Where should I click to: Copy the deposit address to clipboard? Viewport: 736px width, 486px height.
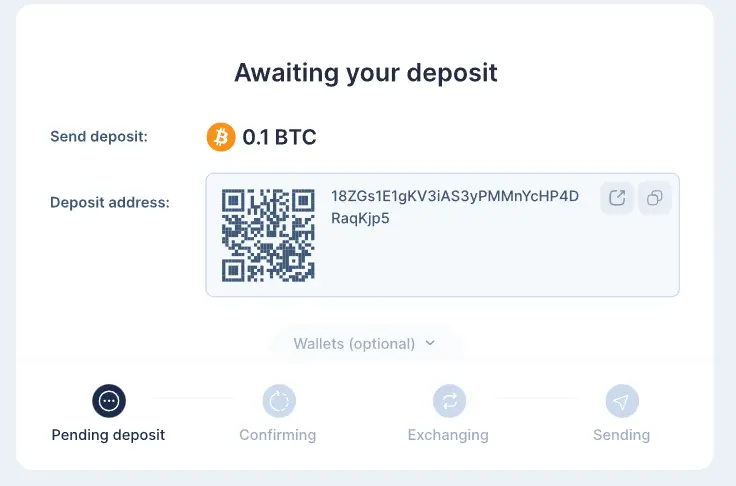655,198
